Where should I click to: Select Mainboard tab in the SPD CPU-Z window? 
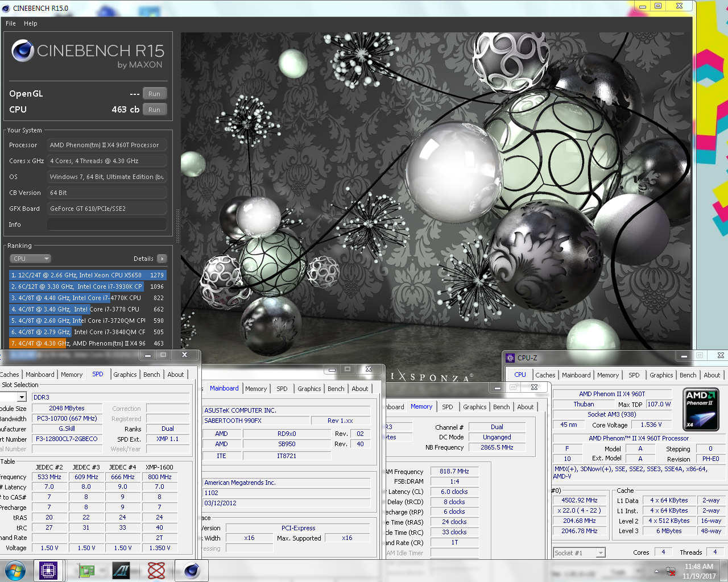40,375
